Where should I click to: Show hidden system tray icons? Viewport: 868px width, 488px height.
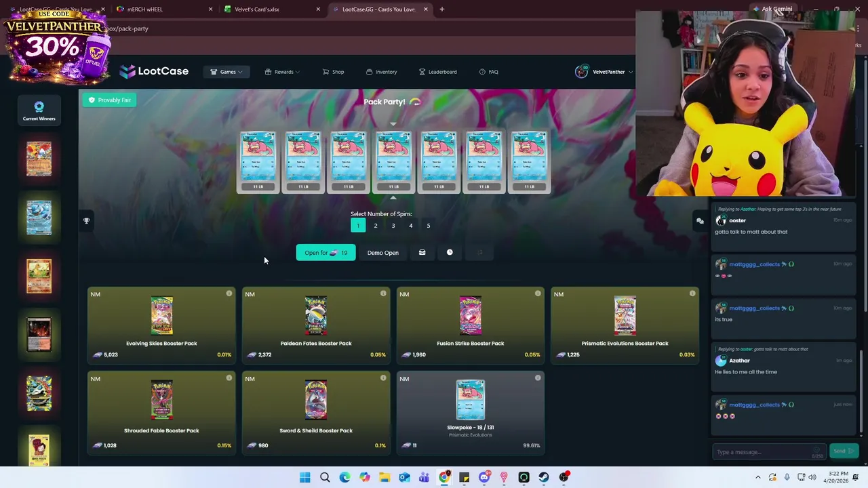(x=757, y=477)
